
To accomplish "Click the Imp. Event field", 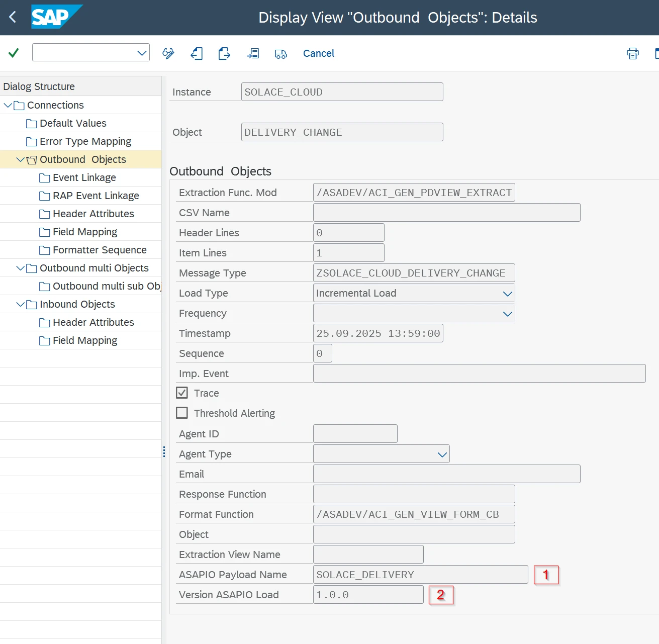I will (x=480, y=374).
